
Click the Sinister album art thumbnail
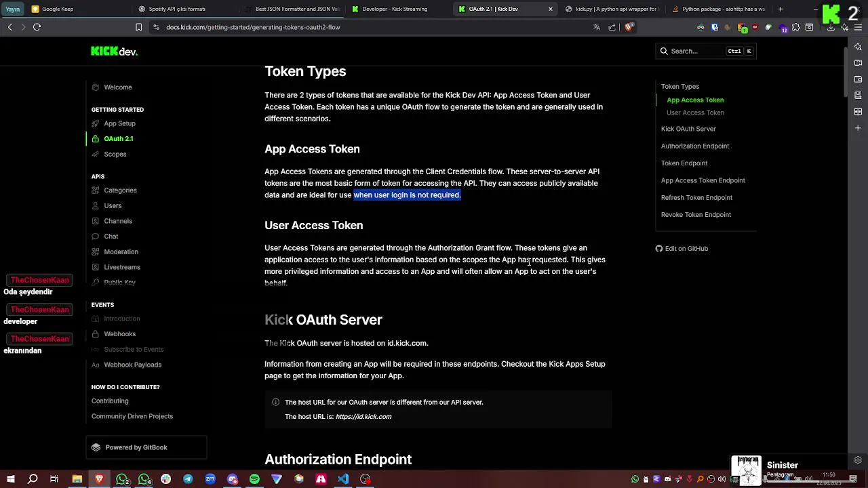coord(747,470)
